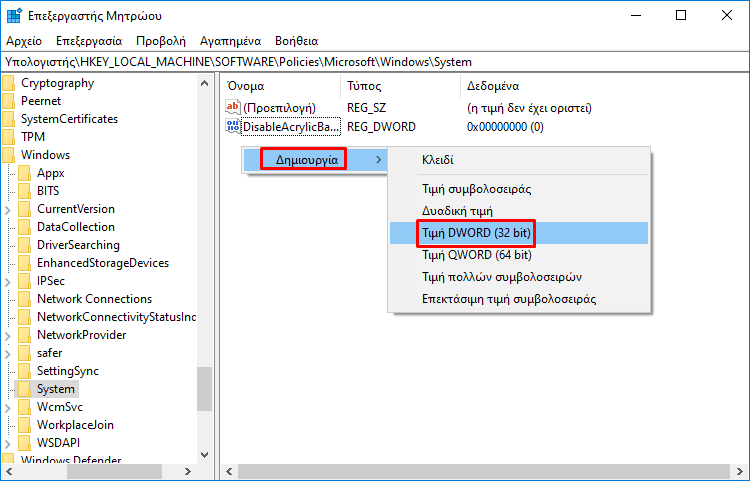Click the Network Connections folder icon
750x481 pixels.
(x=24, y=299)
